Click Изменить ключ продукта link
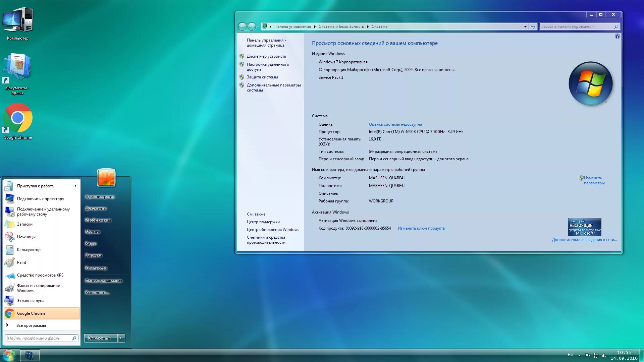The height and width of the screenshot is (362, 644). (421, 228)
